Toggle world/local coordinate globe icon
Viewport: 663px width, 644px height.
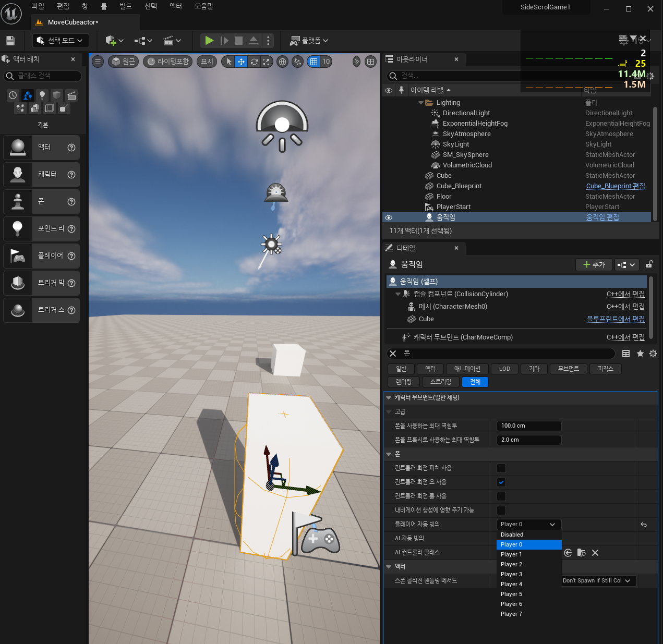(282, 62)
